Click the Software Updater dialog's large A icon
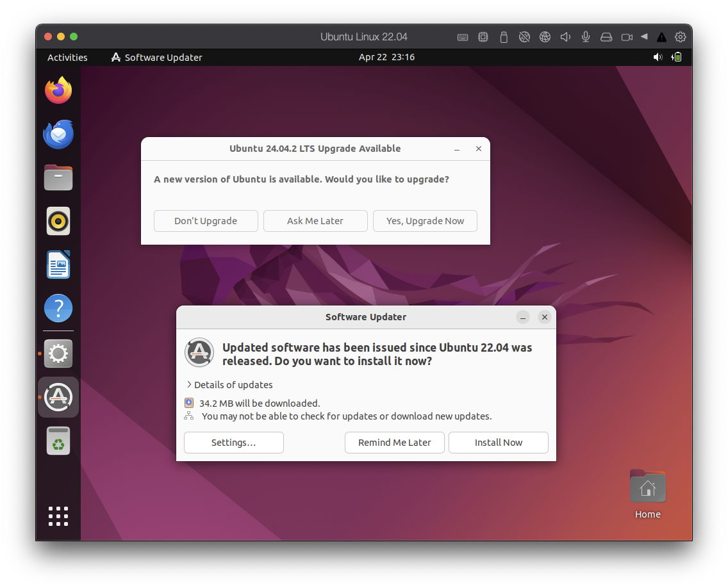The width and height of the screenshot is (728, 588). coord(199,352)
